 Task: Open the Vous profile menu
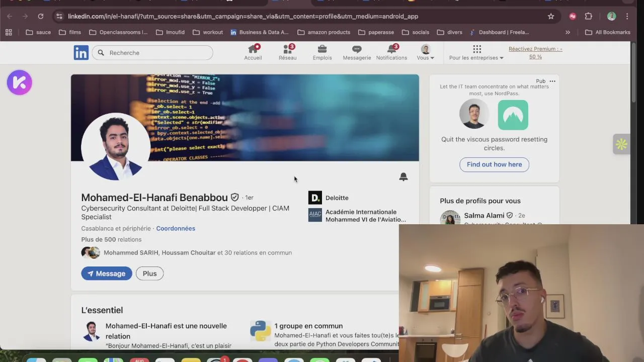[x=426, y=52]
